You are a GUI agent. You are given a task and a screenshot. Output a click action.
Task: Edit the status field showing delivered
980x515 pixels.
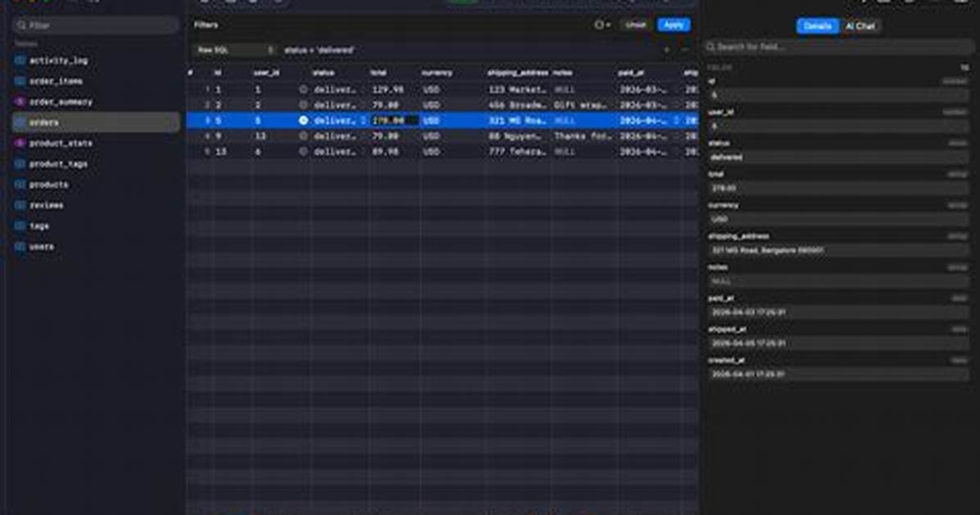[x=837, y=157]
